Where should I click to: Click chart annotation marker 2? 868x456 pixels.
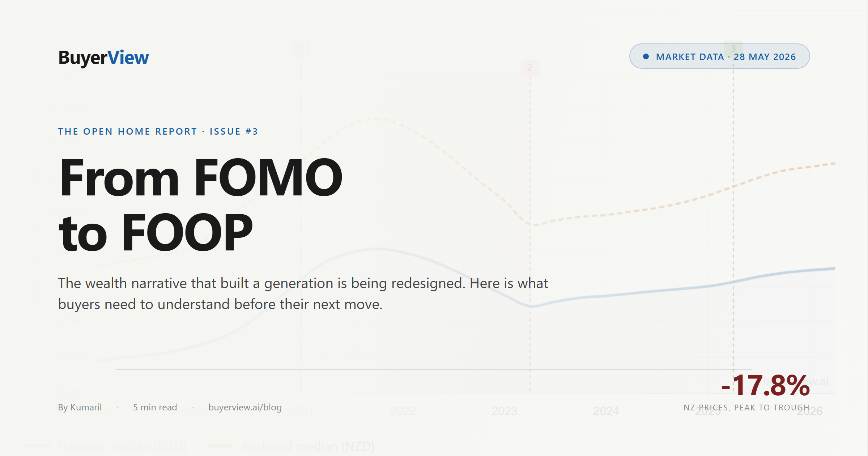pyautogui.click(x=530, y=68)
